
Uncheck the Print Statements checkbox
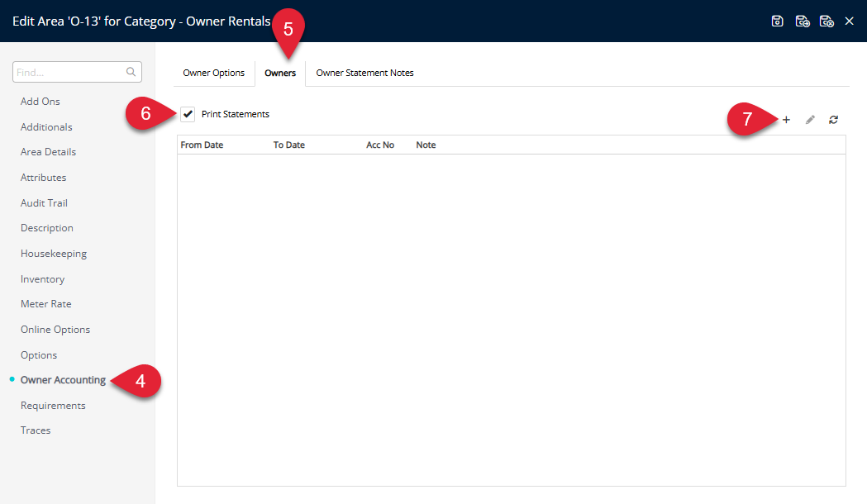[x=188, y=114]
